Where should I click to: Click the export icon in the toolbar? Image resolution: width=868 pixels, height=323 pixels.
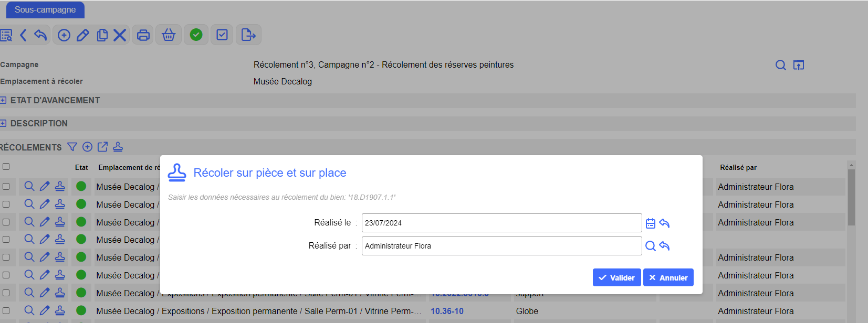point(248,35)
